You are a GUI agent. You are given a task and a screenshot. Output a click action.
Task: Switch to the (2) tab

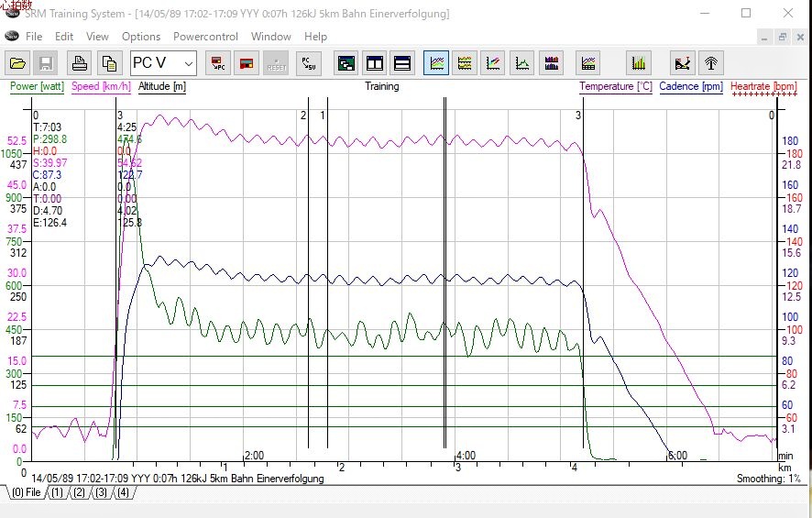(x=79, y=492)
